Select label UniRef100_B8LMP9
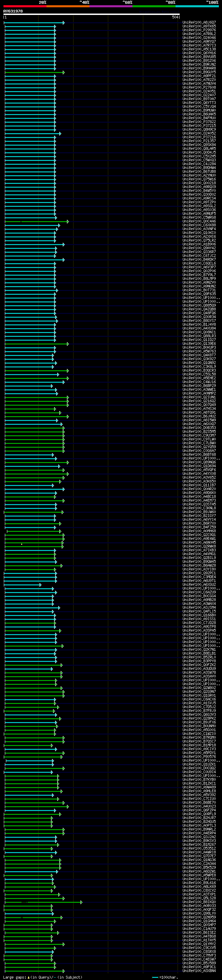This screenshot has width=222, height=980. 199,279
